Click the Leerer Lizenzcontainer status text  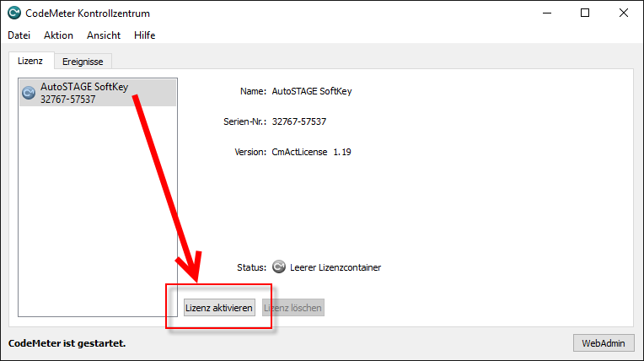[335, 267]
